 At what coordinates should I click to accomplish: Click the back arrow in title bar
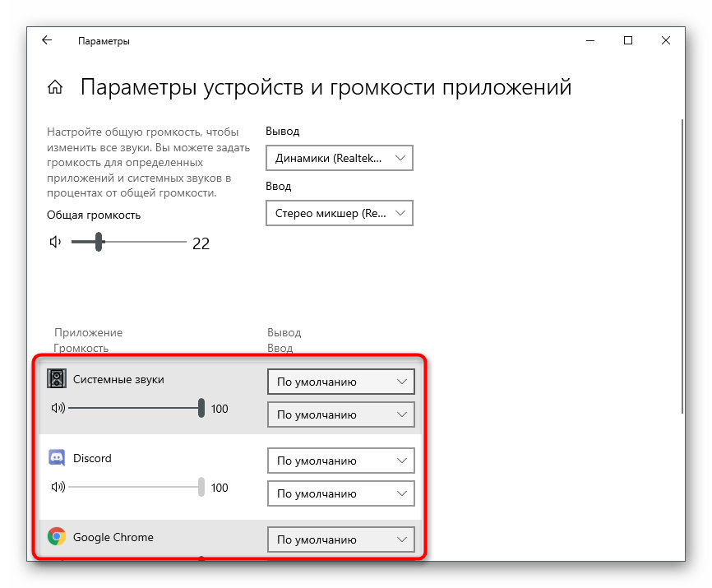click(47, 40)
